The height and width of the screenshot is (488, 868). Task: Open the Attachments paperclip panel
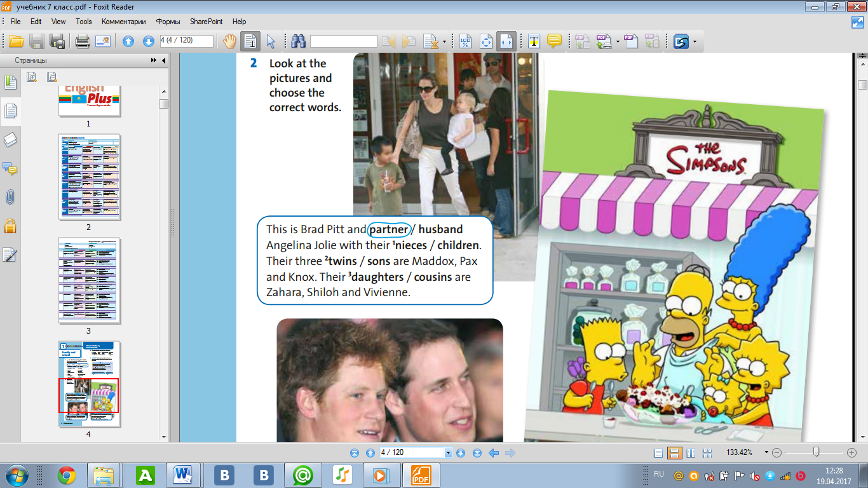pos(10,197)
